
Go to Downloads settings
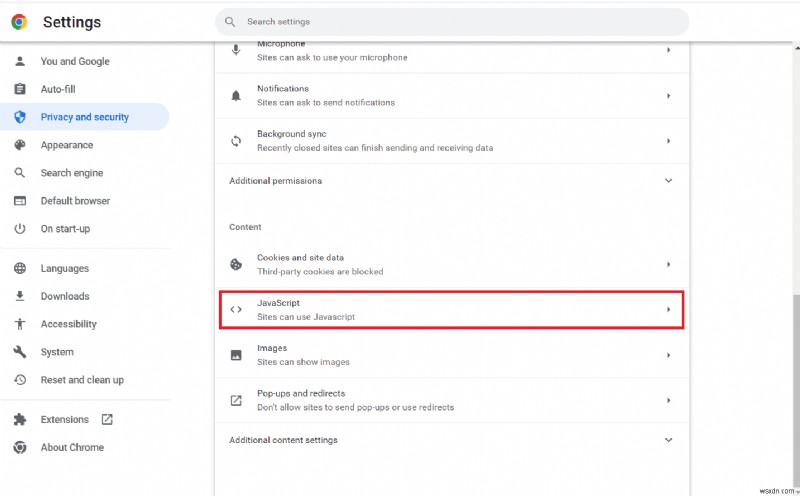65,296
